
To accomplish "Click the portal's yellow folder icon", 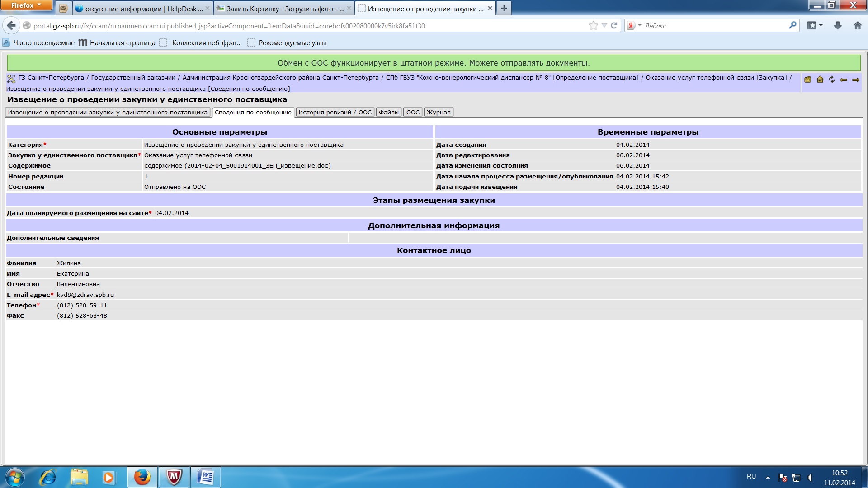I will (x=808, y=80).
